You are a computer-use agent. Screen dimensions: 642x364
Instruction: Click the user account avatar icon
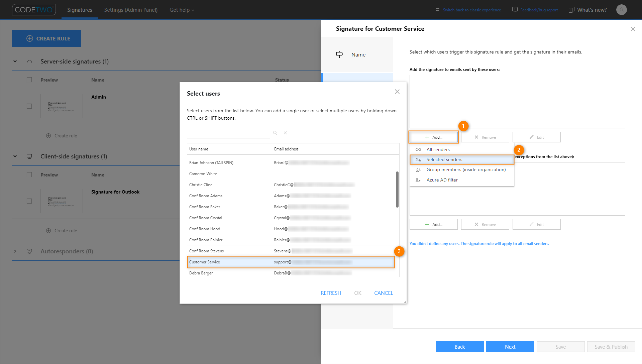621,10
